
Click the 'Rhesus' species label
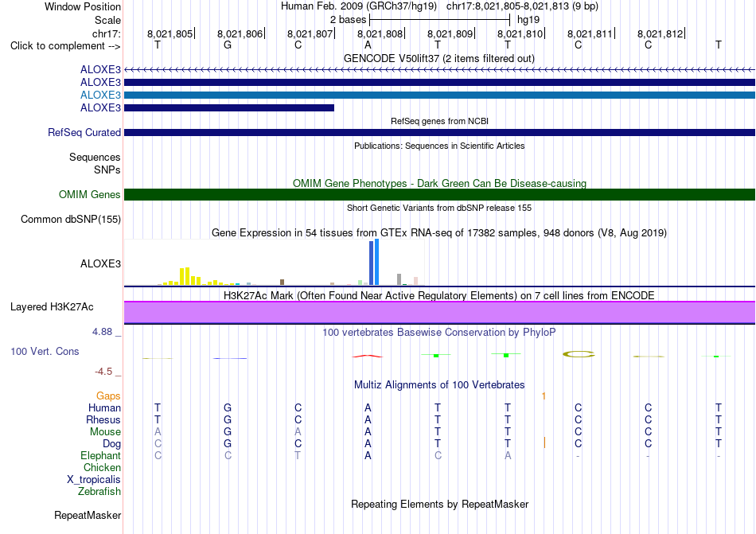[103, 419]
